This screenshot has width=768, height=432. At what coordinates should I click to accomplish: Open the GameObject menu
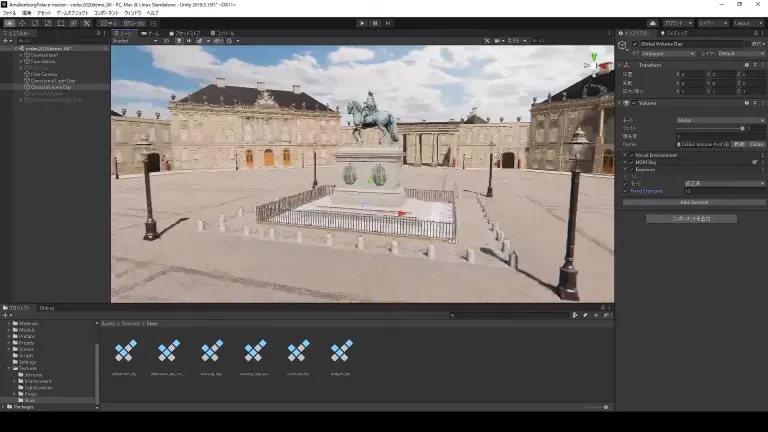click(x=72, y=13)
